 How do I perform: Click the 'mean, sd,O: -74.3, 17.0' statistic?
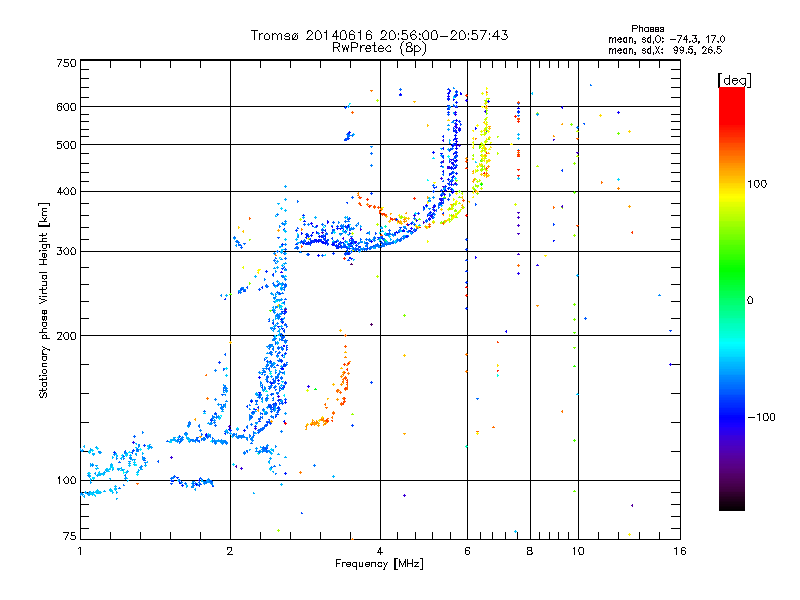[666, 39]
